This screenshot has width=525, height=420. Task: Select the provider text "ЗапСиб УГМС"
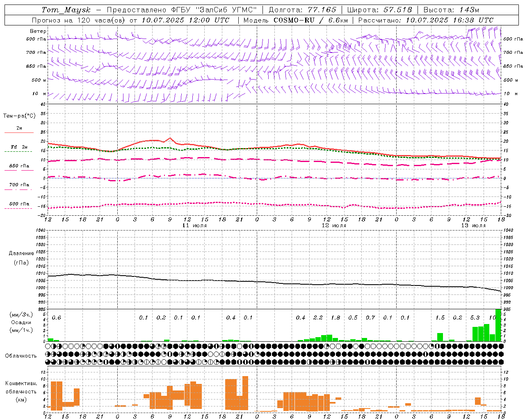click(227, 10)
